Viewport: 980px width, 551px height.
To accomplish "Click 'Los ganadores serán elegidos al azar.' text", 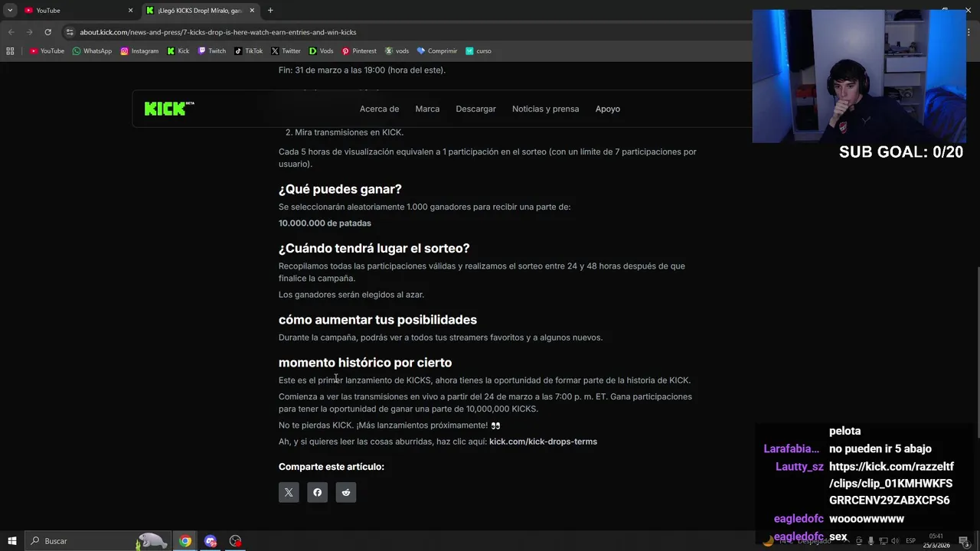I will [x=351, y=295].
